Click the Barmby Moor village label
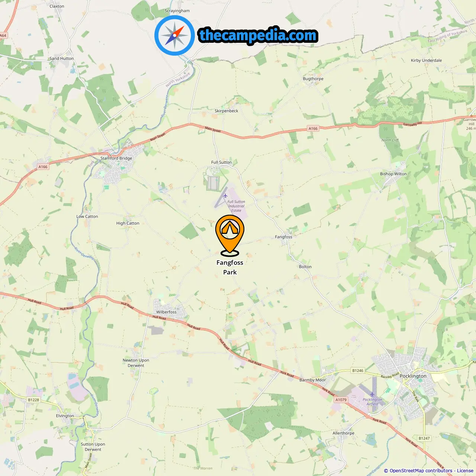This screenshot has height=476, width=476. [x=312, y=380]
